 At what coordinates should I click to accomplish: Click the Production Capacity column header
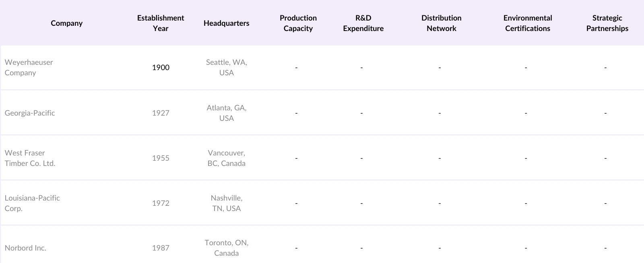298,23
